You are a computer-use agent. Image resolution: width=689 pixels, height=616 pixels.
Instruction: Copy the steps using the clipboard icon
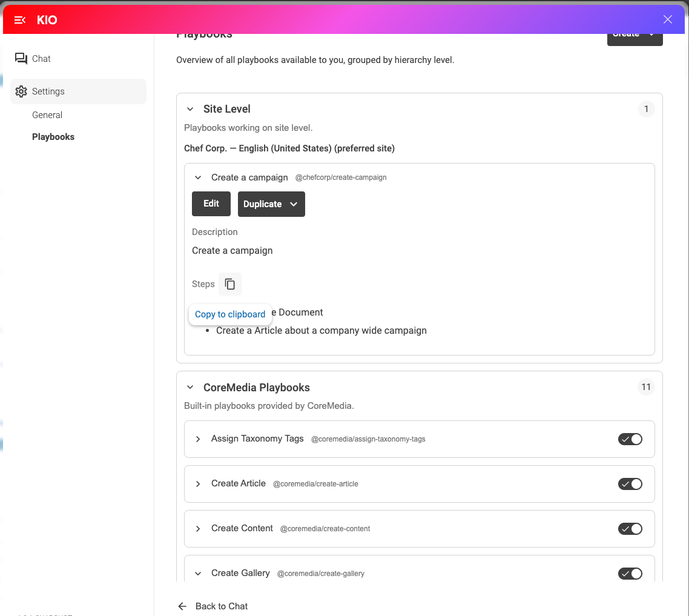point(230,284)
